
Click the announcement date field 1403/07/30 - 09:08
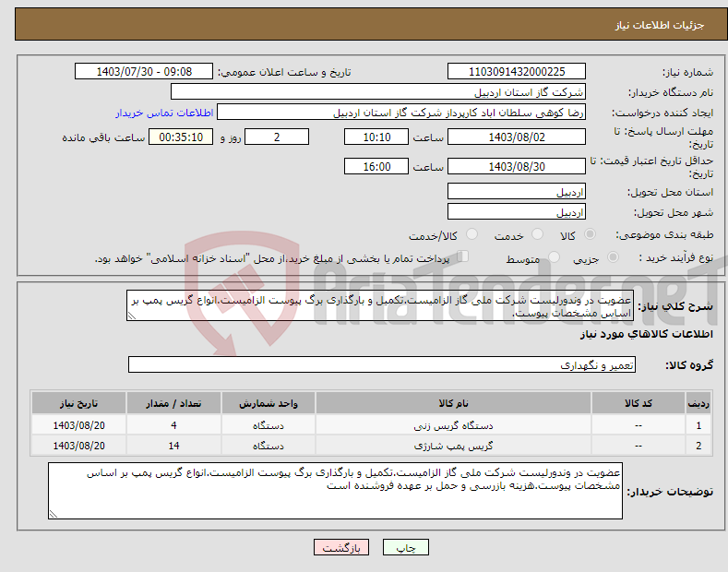[x=144, y=72]
